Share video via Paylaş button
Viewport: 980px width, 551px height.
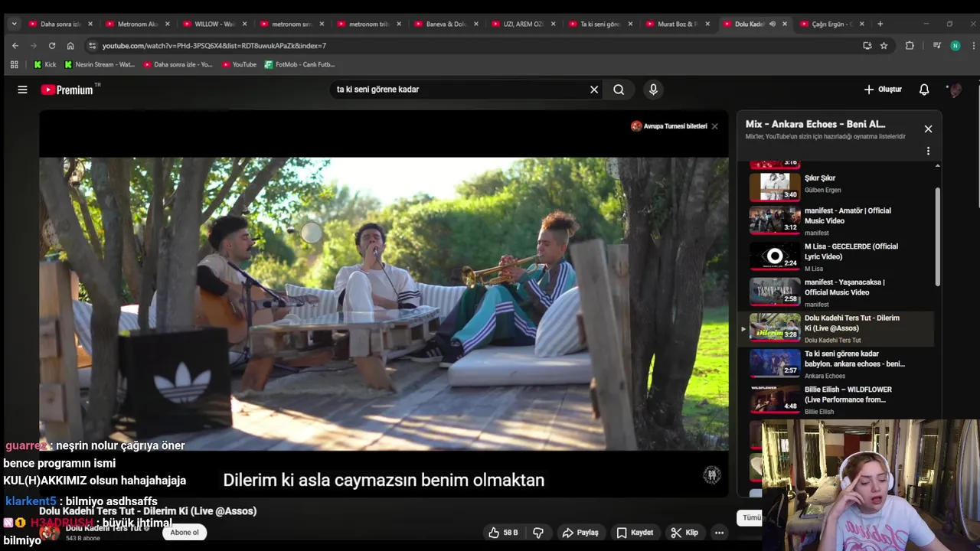point(580,533)
